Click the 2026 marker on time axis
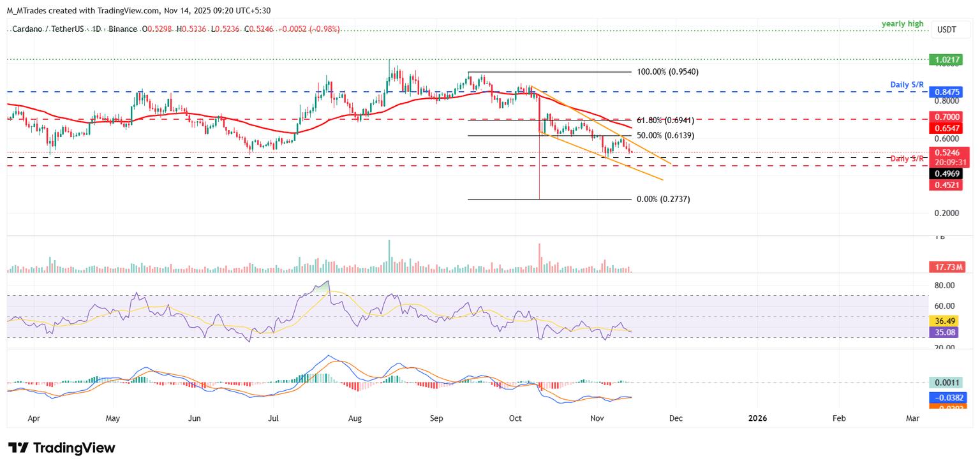980x468 pixels. click(x=757, y=419)
